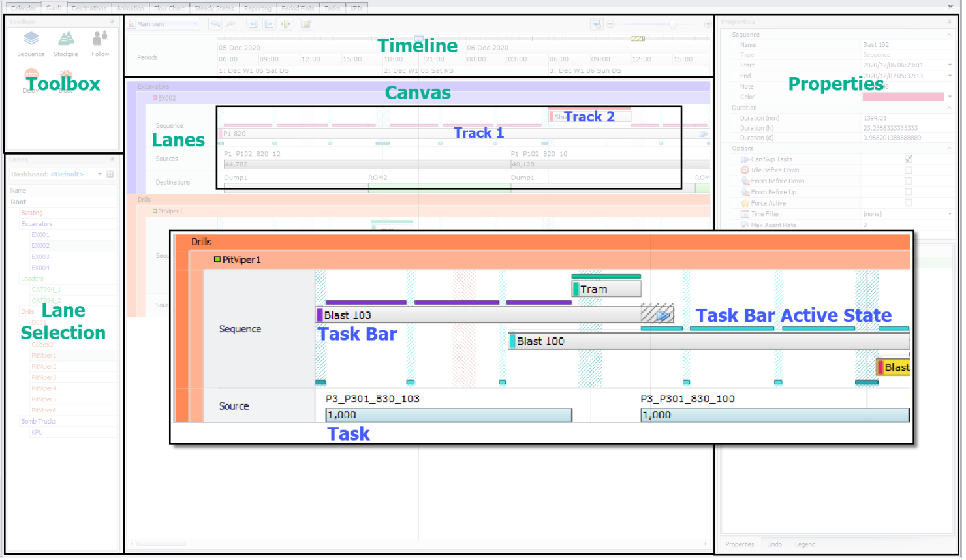Open the Time Filter dropdown
Screen dimensions: 966x560
pyautogui.click(x=950, y=214)
